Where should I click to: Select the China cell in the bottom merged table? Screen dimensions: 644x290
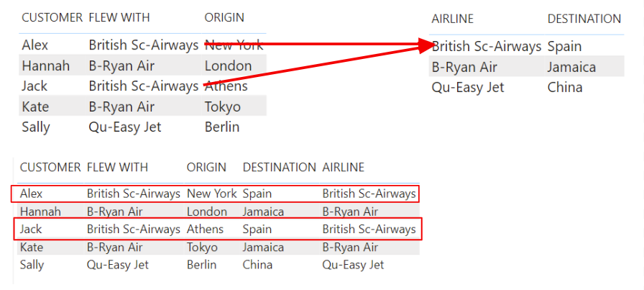[257, 265]
